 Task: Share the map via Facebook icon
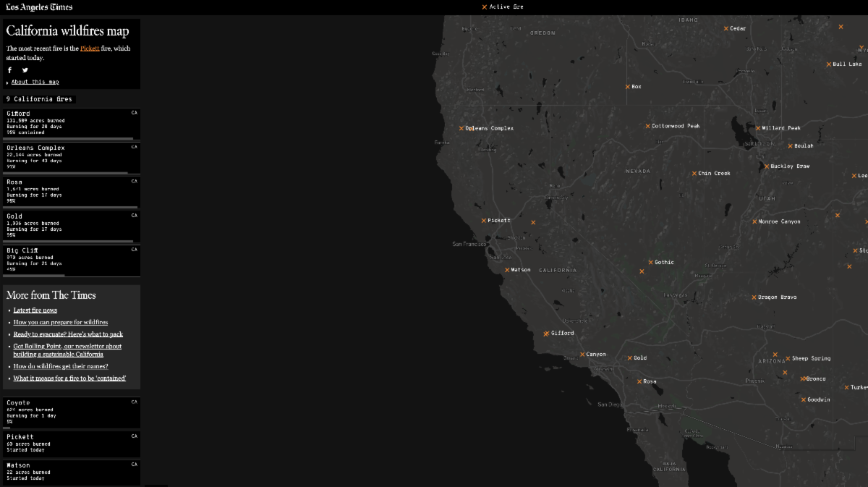[x=10, y=70]
